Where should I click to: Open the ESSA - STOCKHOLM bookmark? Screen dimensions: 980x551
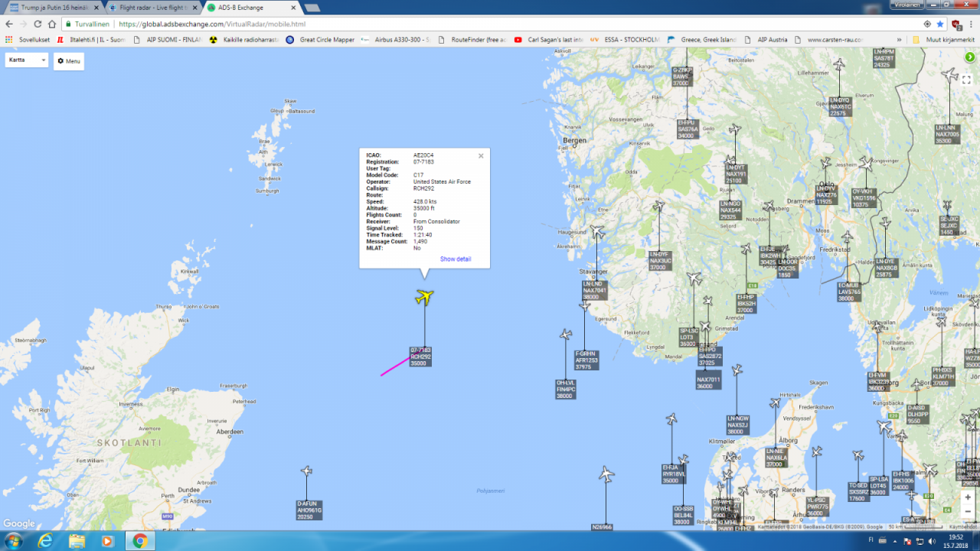(625, 40)
